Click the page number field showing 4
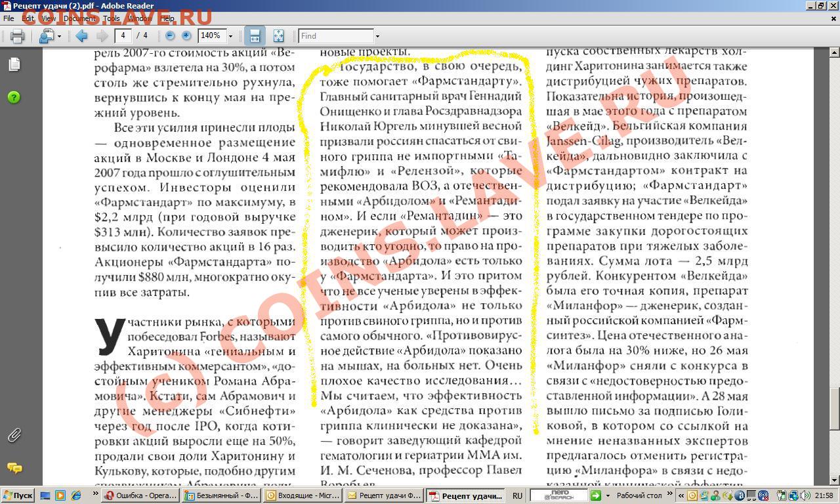Viewport: 840px width, 504px height. [x=123, y=35]
